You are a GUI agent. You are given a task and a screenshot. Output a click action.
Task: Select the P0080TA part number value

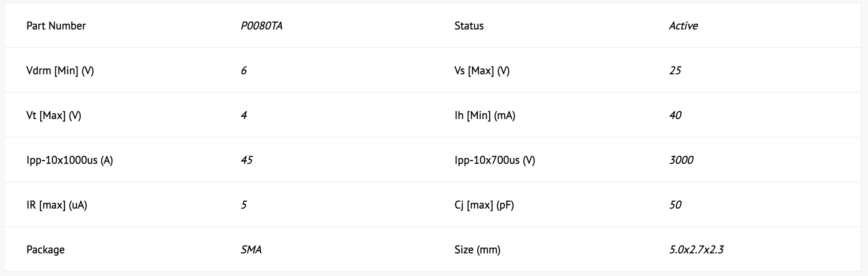click(x=261, y=26)
